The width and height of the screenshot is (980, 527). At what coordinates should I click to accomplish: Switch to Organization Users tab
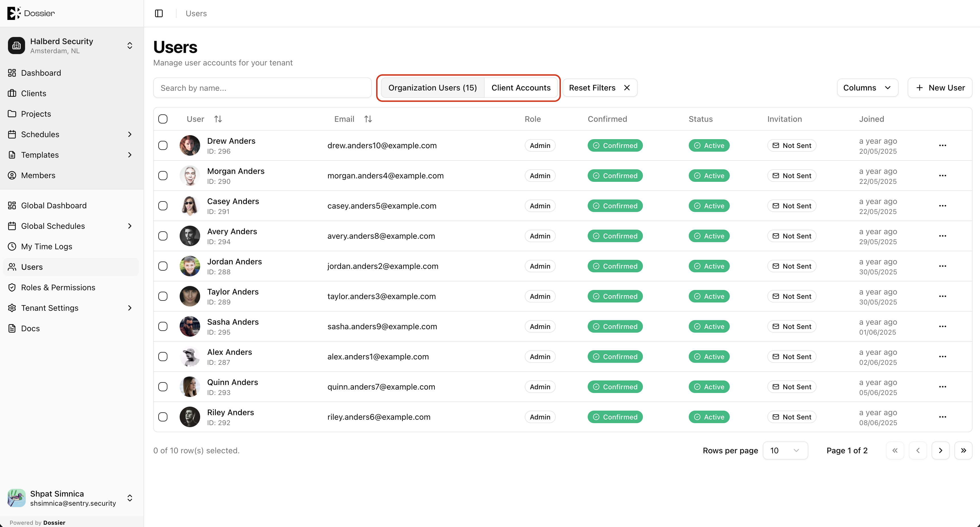(432, 88)
